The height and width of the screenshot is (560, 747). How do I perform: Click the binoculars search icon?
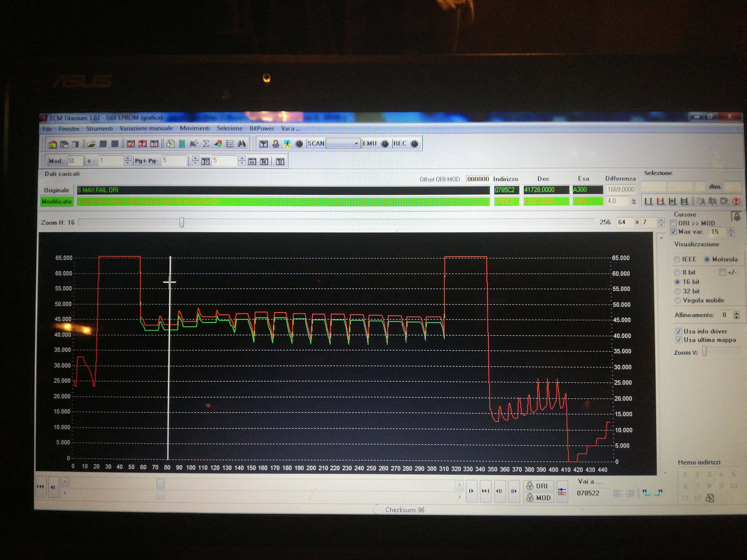[241, 144]
